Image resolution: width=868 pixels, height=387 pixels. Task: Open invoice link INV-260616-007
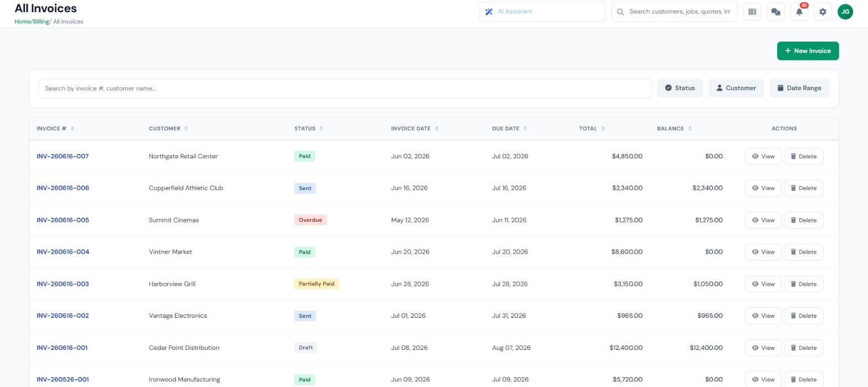[63, 156]
